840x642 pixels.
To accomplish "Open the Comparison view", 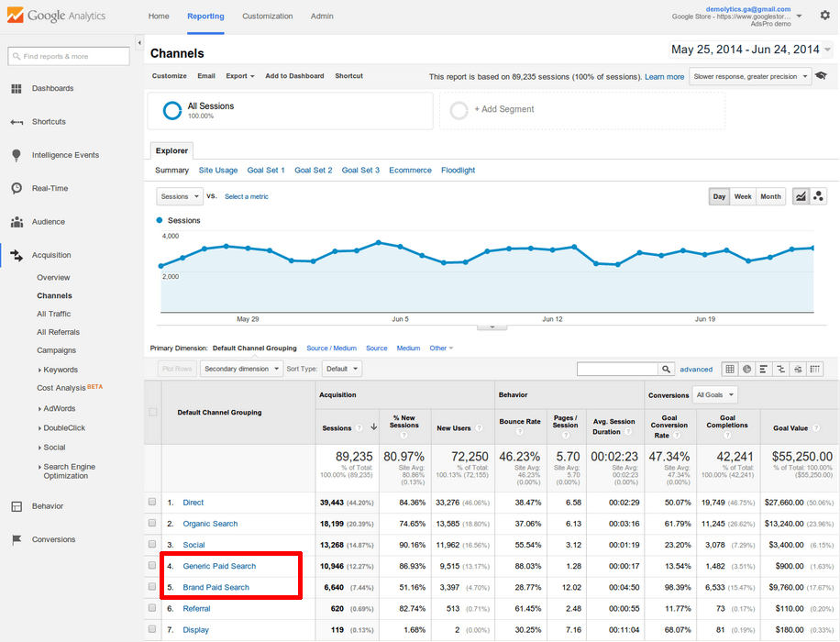I will (783, 369).
